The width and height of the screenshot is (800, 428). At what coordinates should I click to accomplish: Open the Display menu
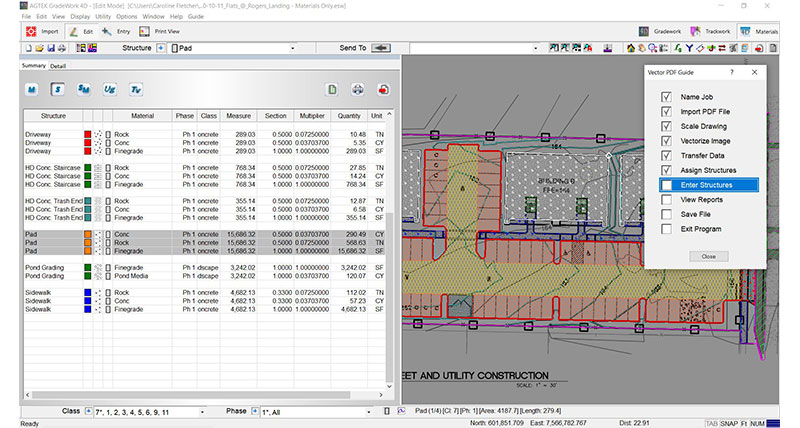tap(80, 17)
